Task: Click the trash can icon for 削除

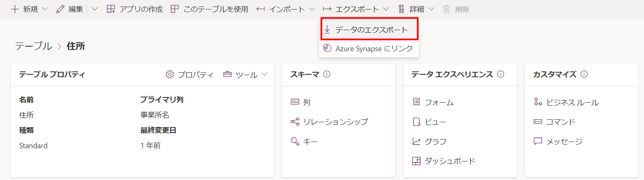Action: tap(446, 9)
